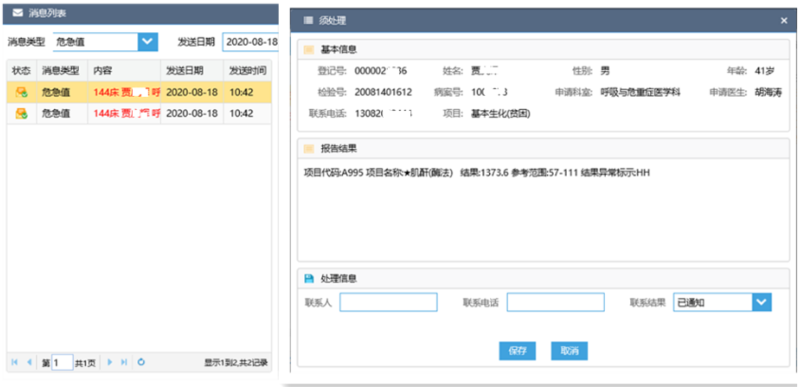The width and height of the screenshot is (800, 387).
Task: Go to first page of message list
Action: (14, 362)
